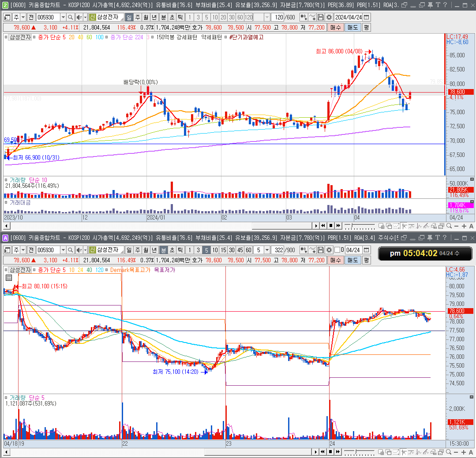Click data table grid icon in bottom chart

coord(9,278)
